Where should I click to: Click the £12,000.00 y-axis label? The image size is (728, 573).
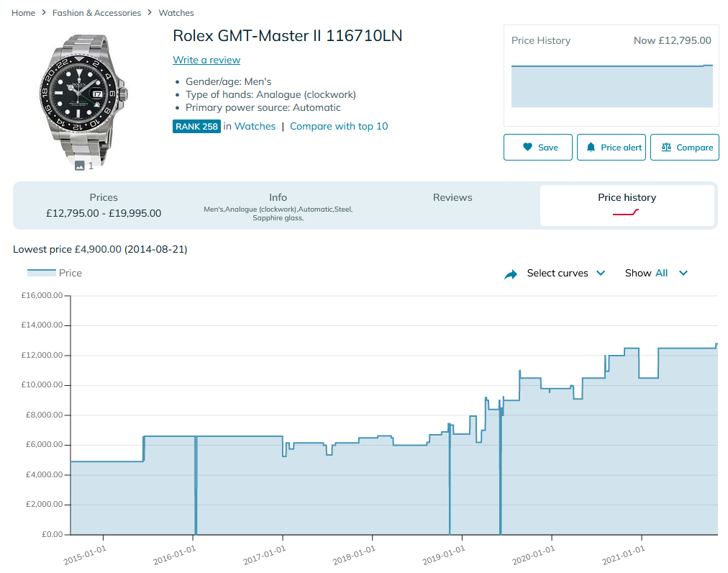click(42, 355)
